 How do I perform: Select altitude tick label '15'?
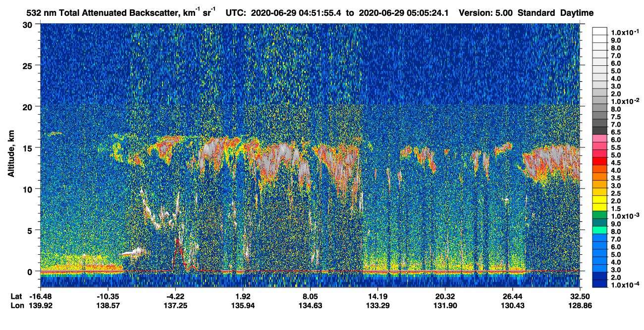click(29, 148)
